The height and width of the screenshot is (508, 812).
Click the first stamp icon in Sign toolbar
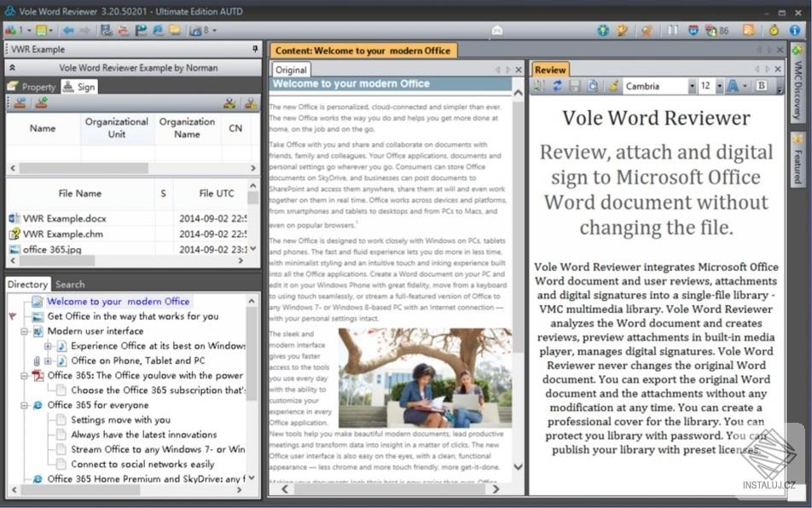[x=20, y=103]
